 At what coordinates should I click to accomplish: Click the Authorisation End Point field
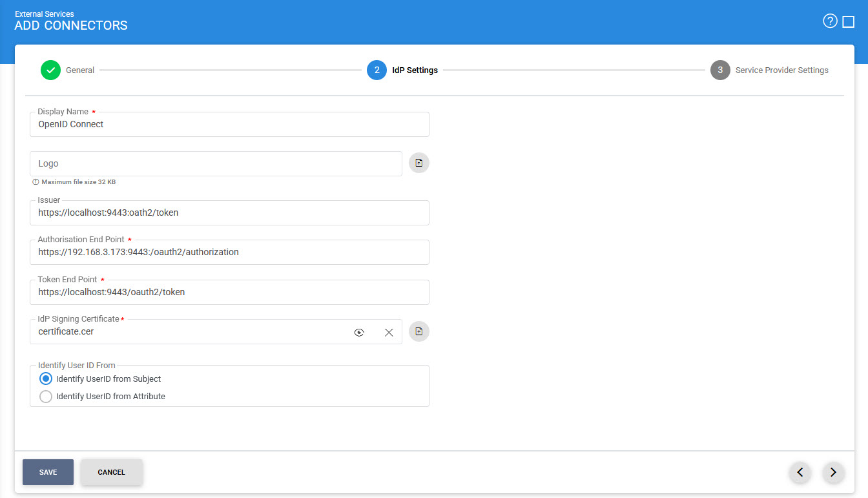point(229,253)
